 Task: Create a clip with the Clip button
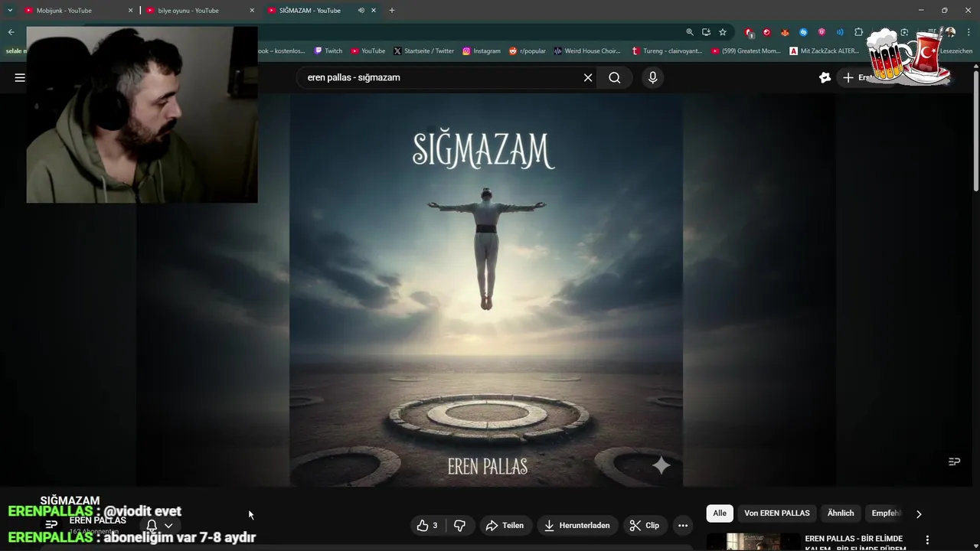[x=645, y=525]
